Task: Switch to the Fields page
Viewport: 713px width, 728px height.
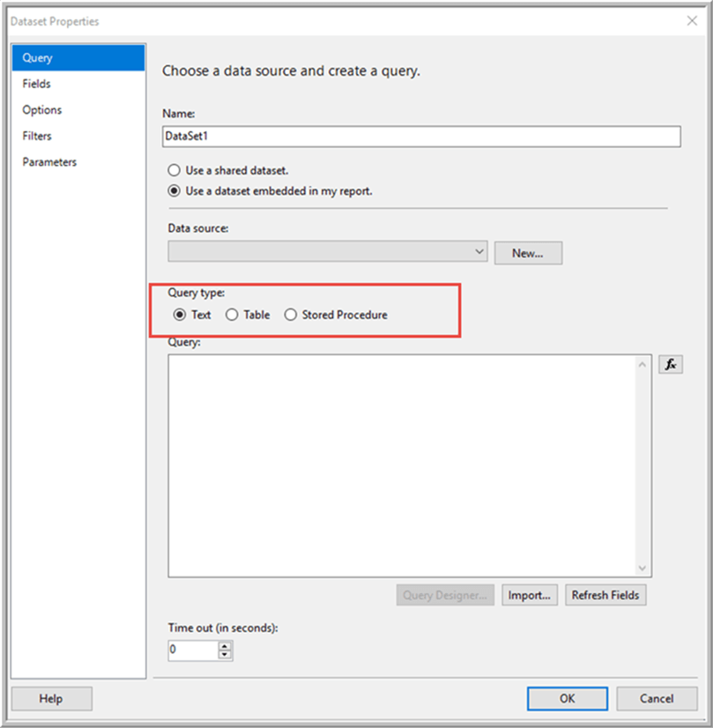Action: [78, 84]
